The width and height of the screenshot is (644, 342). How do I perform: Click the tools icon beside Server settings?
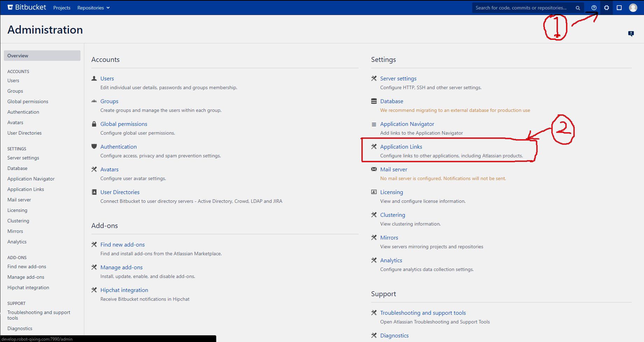coord(374,78)
